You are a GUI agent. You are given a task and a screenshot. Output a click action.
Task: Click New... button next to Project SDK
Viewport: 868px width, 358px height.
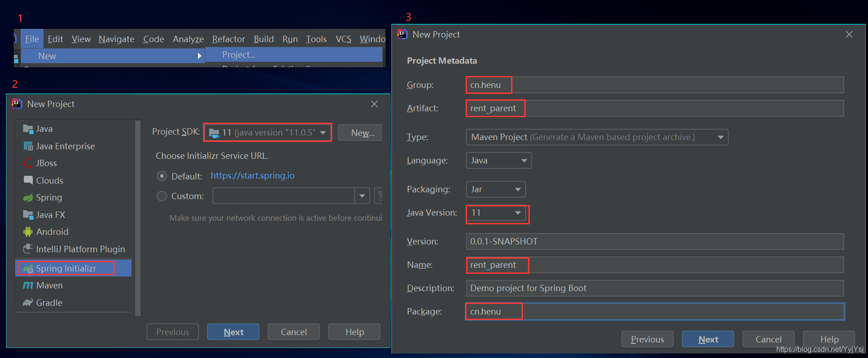360,133
